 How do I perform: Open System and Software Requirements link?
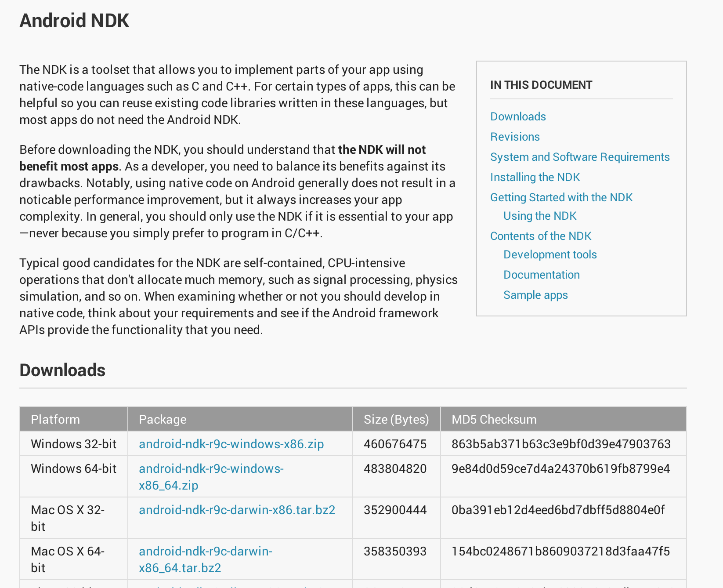[580, 157]
